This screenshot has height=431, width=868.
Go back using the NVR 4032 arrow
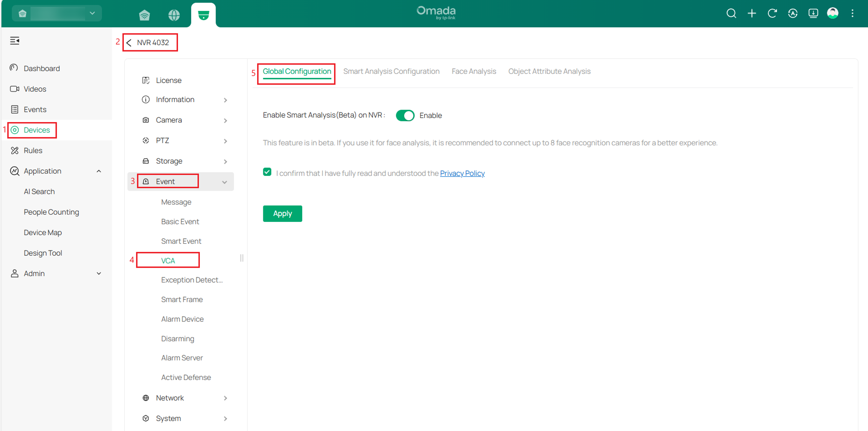[x=129, y=43]
